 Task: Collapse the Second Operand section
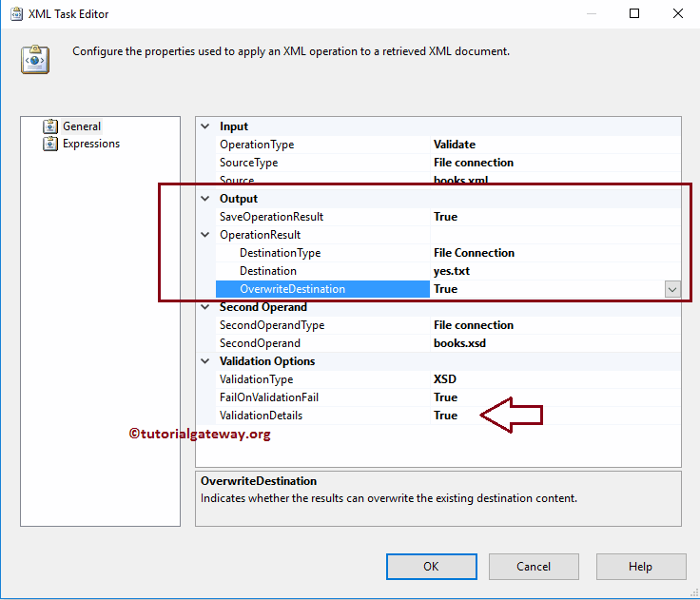[x=205, y=307]
